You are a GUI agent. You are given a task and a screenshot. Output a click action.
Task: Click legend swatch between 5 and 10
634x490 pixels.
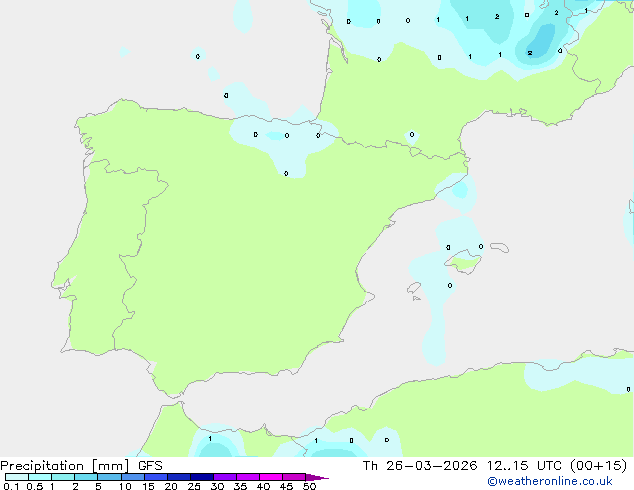pos(109,477)
